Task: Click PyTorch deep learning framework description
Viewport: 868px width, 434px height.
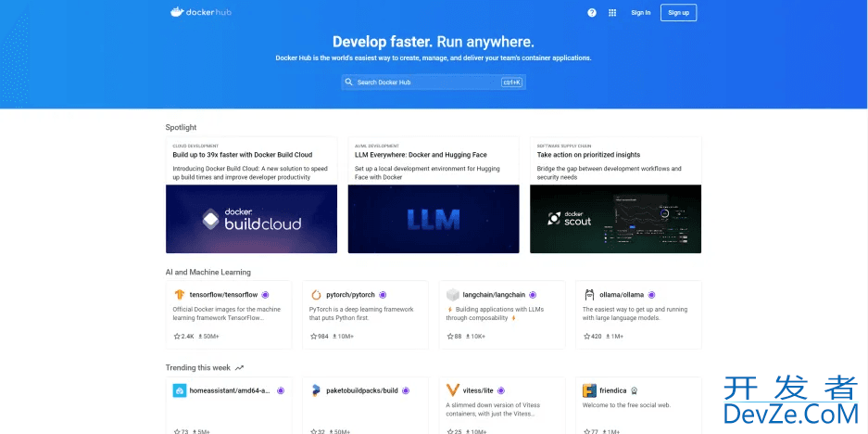Action: (361, 313)
